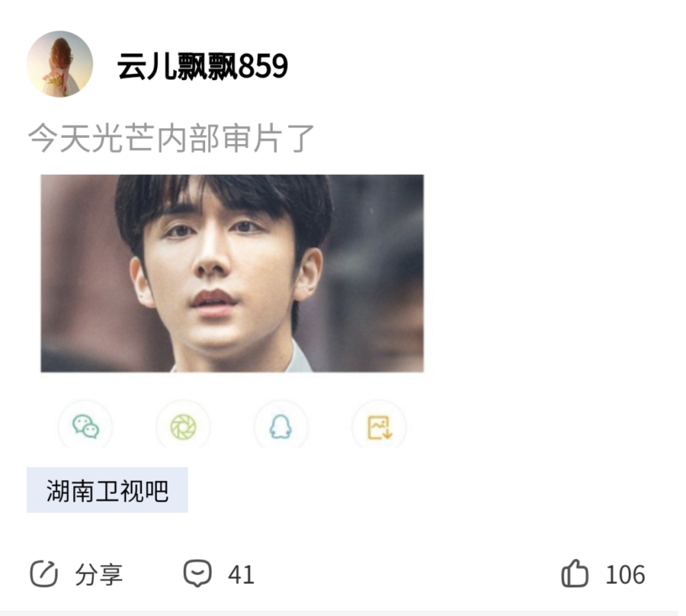Image resolution: width=686 pixels, height=616 pixels.
Task: Tap the 106 likes count
Action: 625,575
